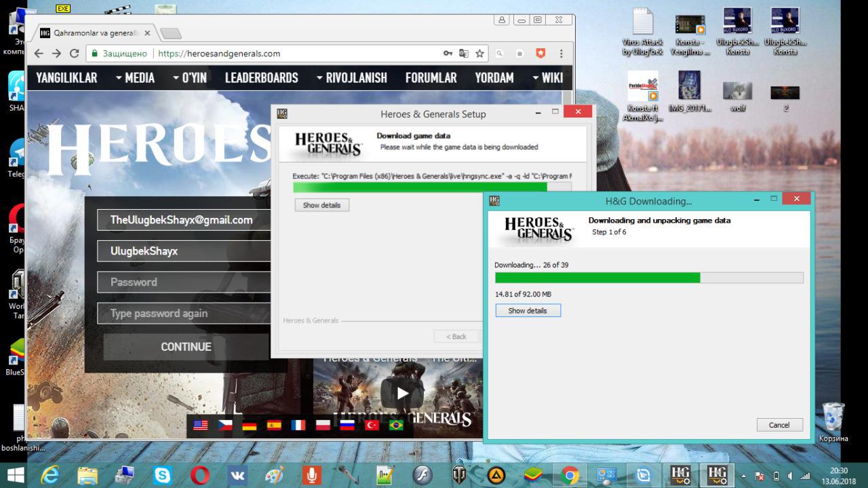The width and height of the screenshot is (868, 488).
Task: Expand the O'YIN dropdown menu
Action: (189, 78)
